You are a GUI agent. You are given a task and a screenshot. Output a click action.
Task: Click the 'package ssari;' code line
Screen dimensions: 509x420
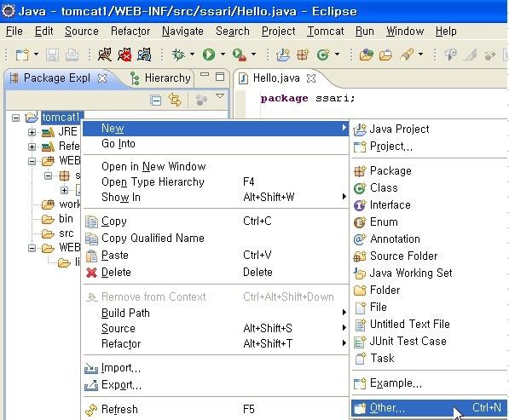(x=308, y=98)
